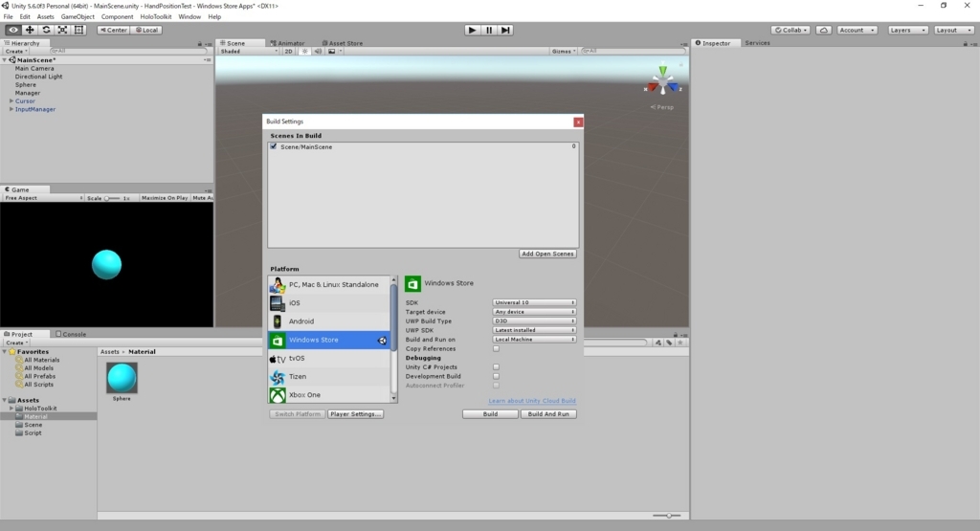Select Xbox One platform
Screen dimensions: 980x531
point(329,395)
